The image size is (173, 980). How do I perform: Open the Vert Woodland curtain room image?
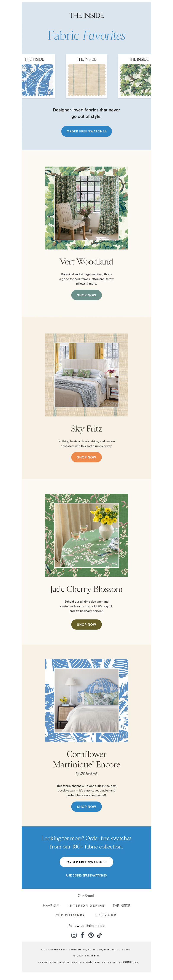point(86,208)
